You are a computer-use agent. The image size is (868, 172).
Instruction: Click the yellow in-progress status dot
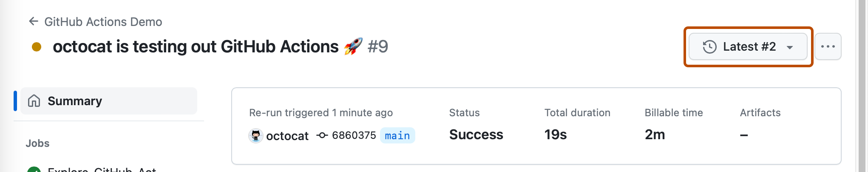[x=37, y=47]
